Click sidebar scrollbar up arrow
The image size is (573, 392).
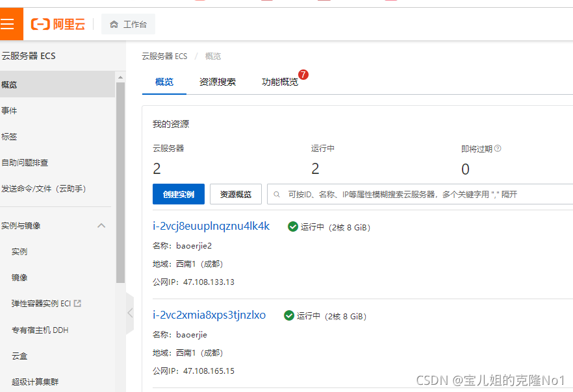pyautogui.click(x=120, y=77)
